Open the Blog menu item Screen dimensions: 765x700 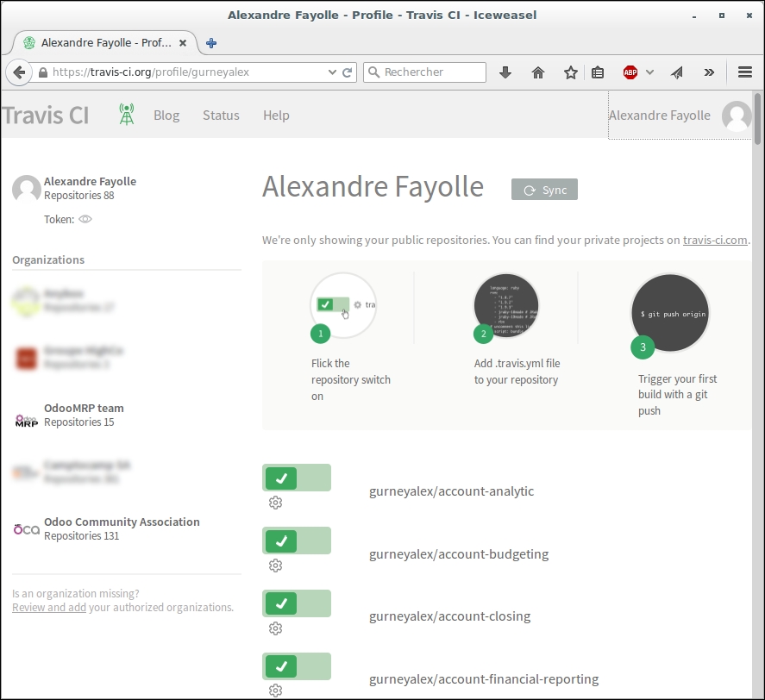(x=166, y=115)
